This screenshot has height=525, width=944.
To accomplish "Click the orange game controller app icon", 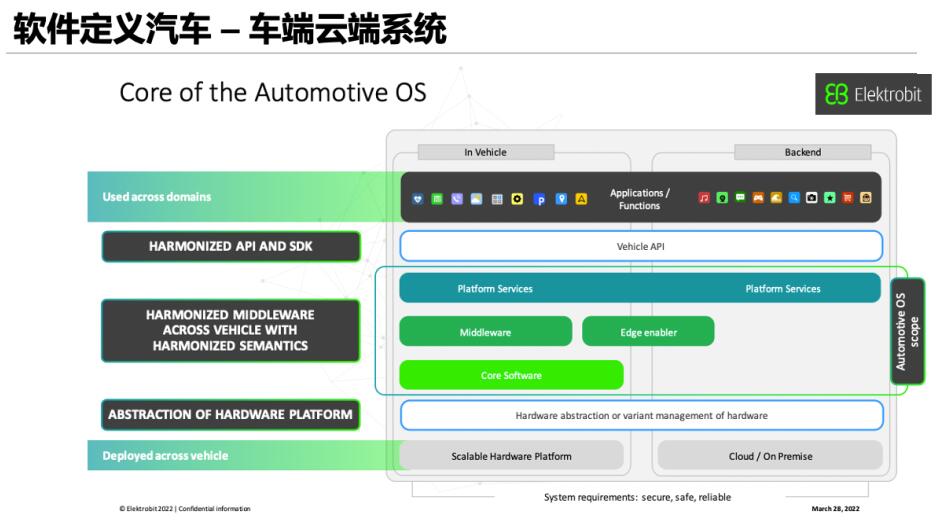I will tap(758, 198).
